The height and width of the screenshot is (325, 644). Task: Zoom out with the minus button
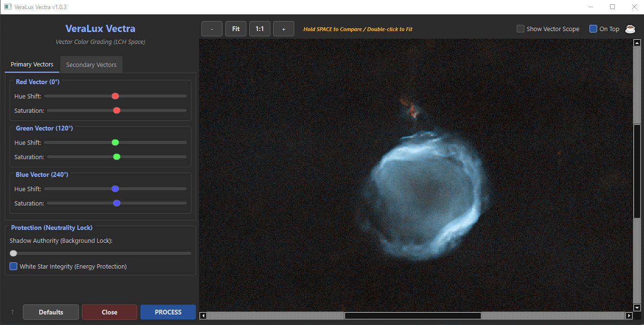pyautogui.click(x=212, y=29)
